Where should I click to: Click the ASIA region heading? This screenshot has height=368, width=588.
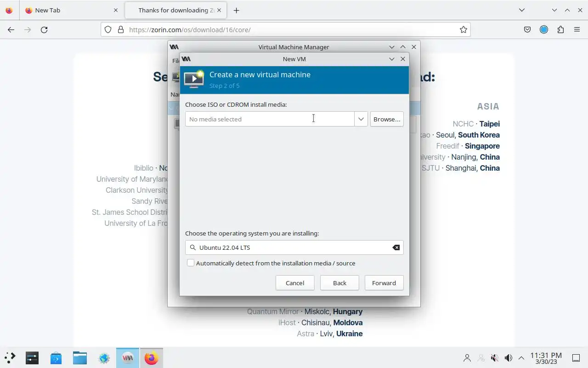pos(488,106)
